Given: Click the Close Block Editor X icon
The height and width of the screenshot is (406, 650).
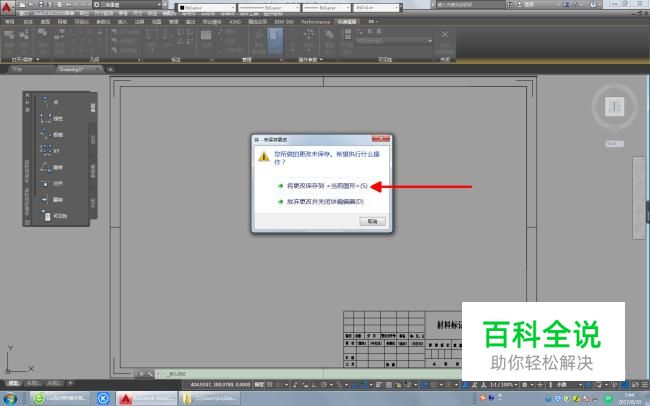Looking at the screenshot, I should (x=445, y=34).
